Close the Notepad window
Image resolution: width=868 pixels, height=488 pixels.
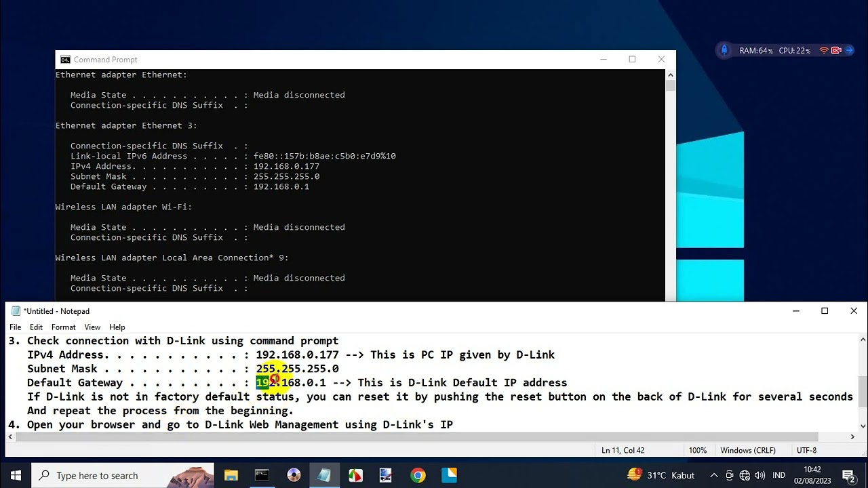[854, 311]
